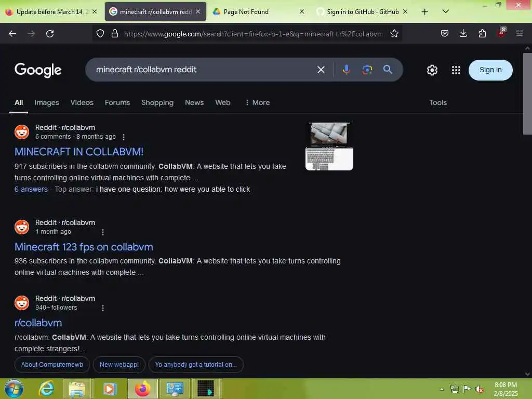Image resolution: width=532 pixels, height=399 pixels.
Task: Switch to the 'Sign in to GitHub' tab
Action: [x=362, y=12]
